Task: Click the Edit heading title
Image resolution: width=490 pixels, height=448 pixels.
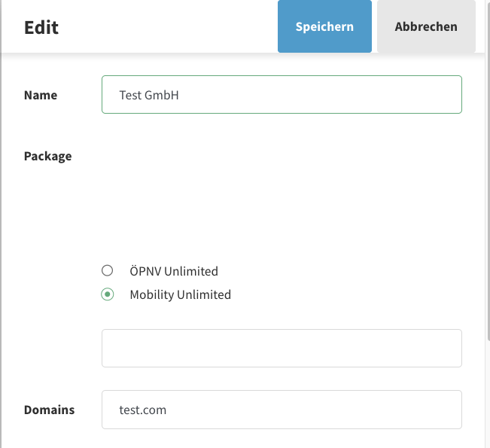Action: click(41, 28)
